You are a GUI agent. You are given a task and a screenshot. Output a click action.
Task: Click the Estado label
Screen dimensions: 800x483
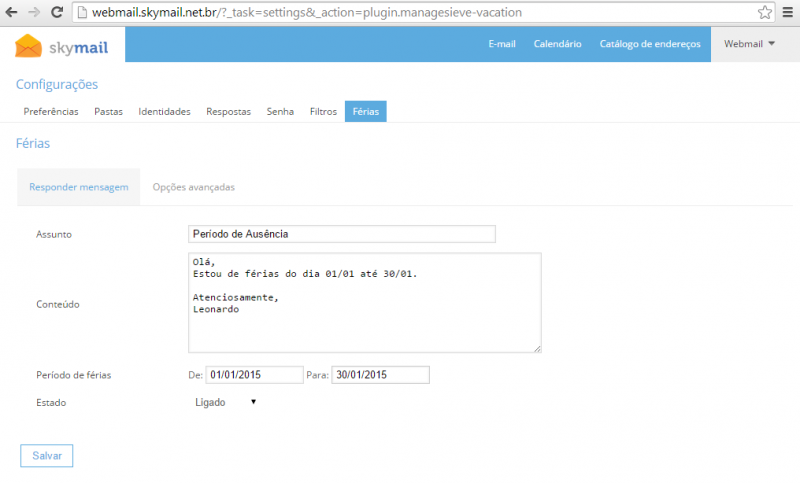click(51, 402)
